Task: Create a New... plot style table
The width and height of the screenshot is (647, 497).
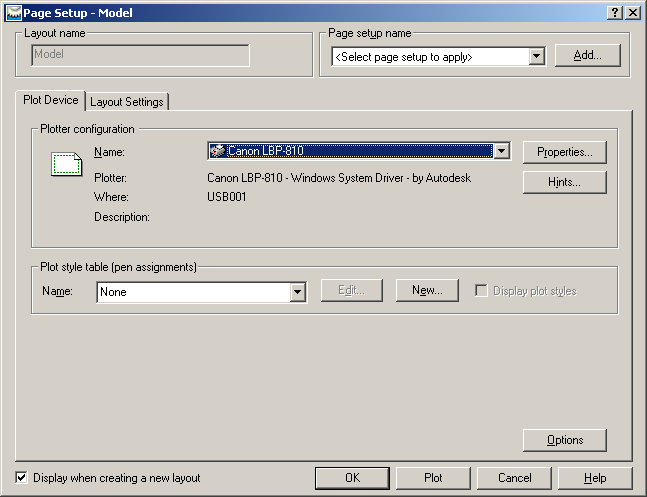Action: (x=427, y=291)
